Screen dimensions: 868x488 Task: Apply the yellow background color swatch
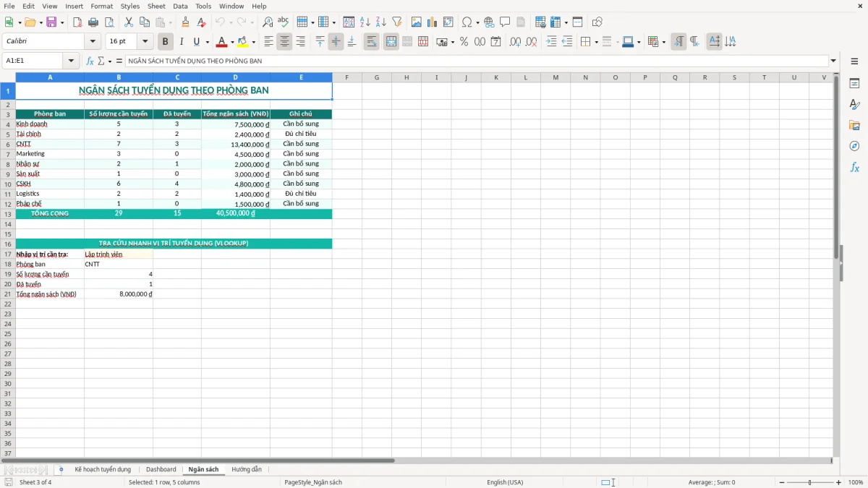tap(243, 42)
